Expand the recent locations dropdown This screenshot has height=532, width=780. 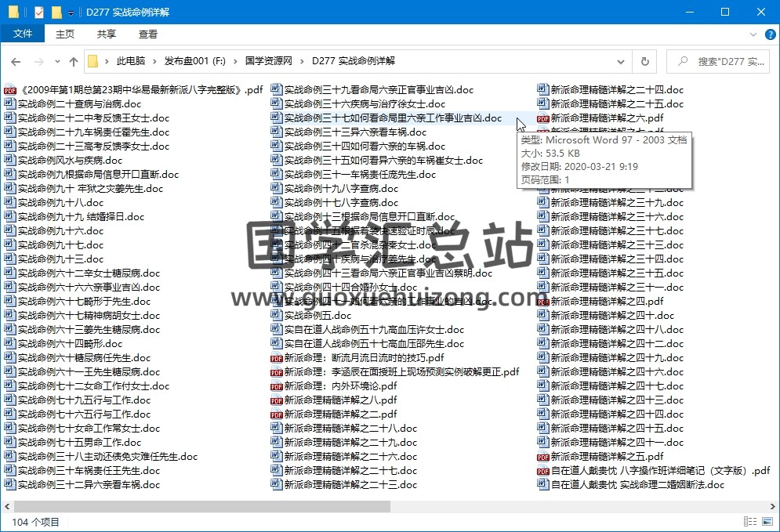tap(56, 62)
